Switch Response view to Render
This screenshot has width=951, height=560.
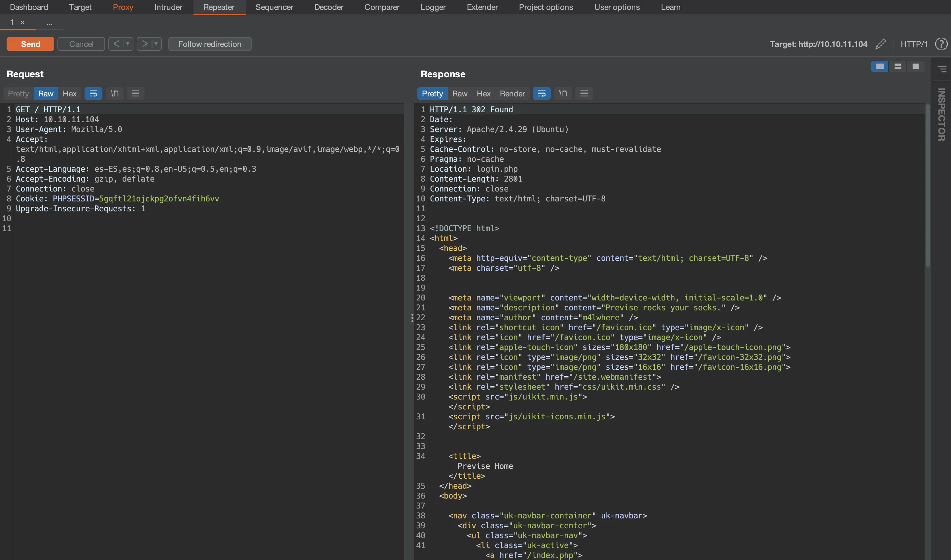(x=512, y=93)
